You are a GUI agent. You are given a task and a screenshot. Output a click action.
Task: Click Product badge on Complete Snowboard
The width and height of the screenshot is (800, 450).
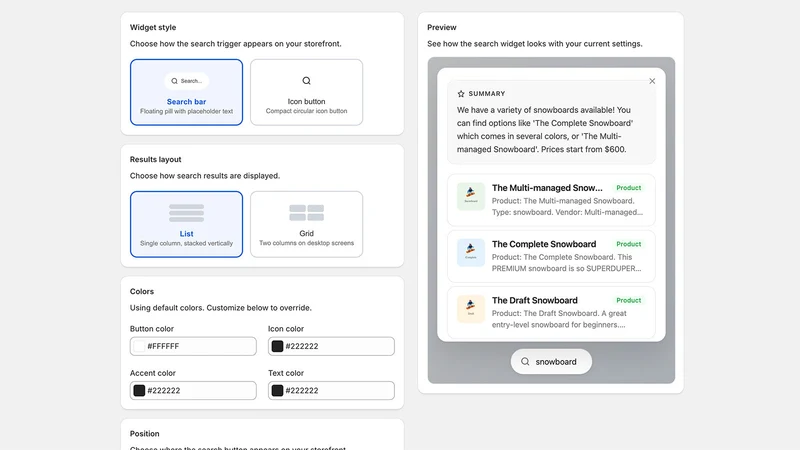[629, 244]
